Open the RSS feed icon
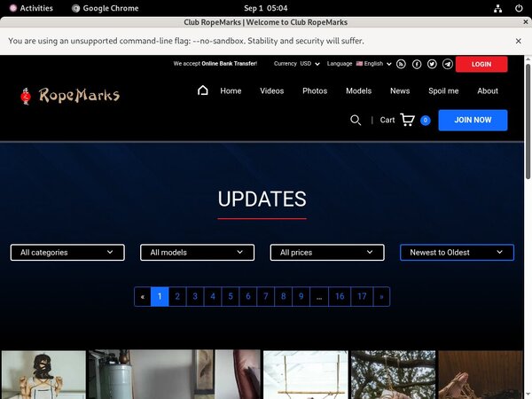 pyautogui.click(x=401, y=64)
